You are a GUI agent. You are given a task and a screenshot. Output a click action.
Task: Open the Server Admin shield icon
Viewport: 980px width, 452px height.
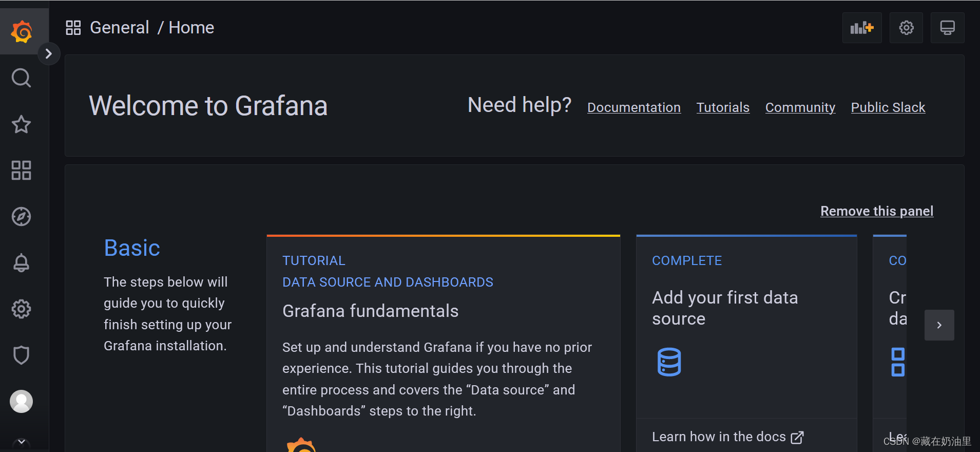coord(21,355)
